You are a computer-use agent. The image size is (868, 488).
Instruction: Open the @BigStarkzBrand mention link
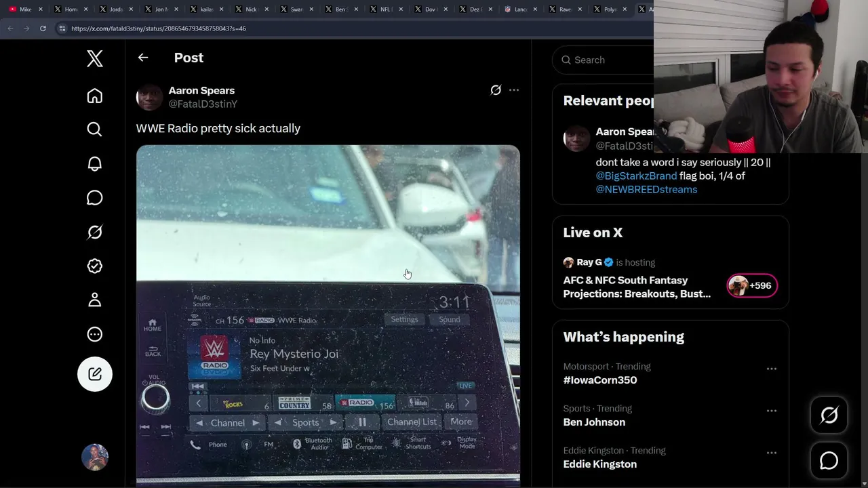[636, 176]
